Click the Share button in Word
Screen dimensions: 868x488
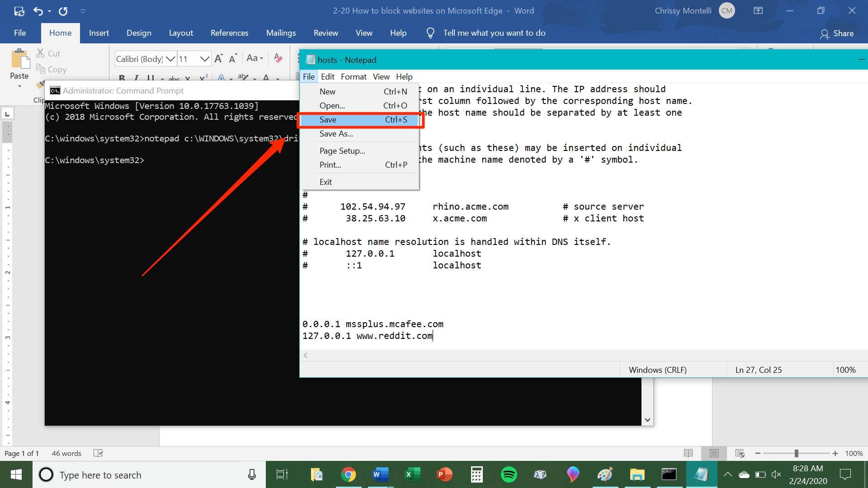[837, 33]
